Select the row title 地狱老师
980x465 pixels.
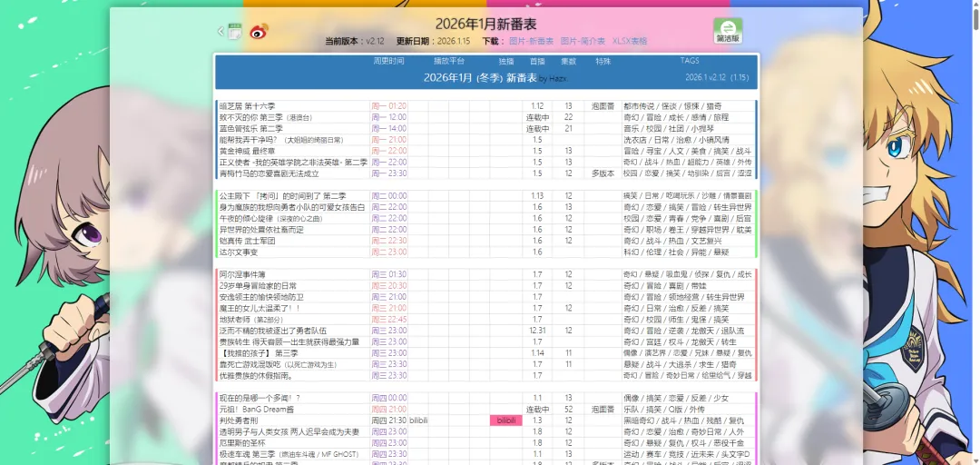(x=234, y=320)
